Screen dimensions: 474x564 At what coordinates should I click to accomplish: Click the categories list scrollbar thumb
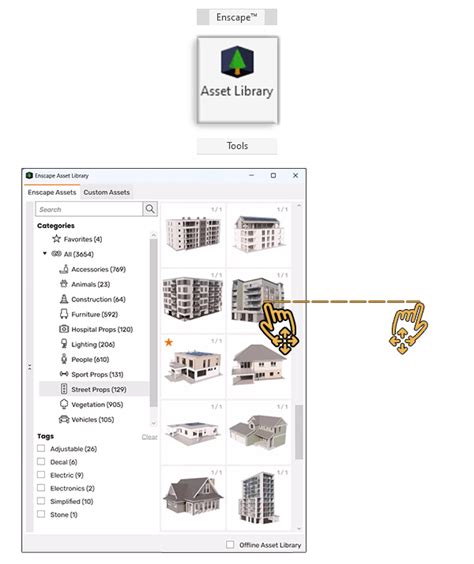click(154, 323)
